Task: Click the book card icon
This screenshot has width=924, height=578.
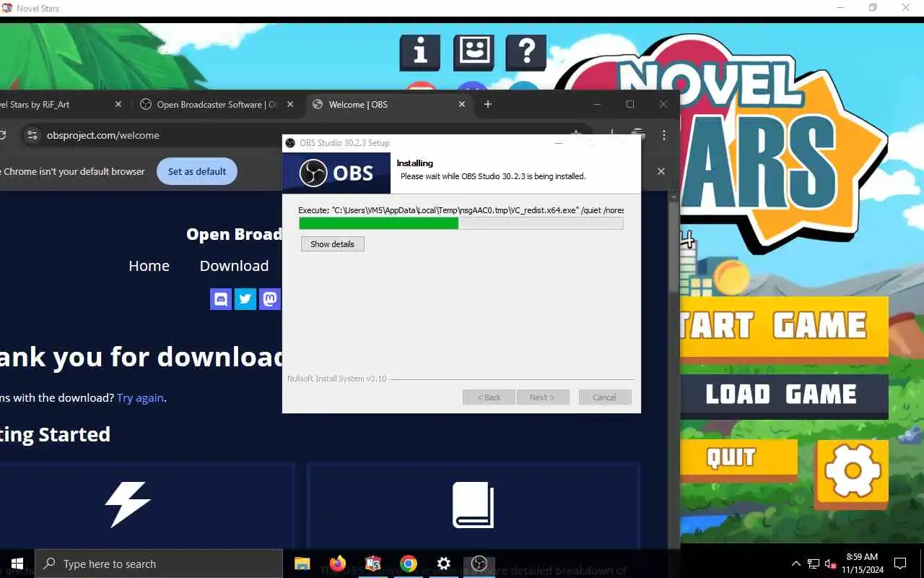Action: click(473, 505)
